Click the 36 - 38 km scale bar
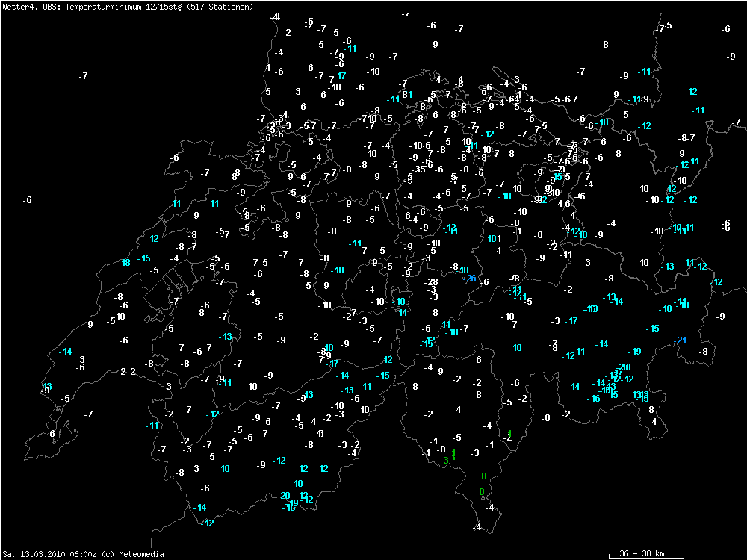Viewport: 747px width, 560px height. click(x=636, y=554)
